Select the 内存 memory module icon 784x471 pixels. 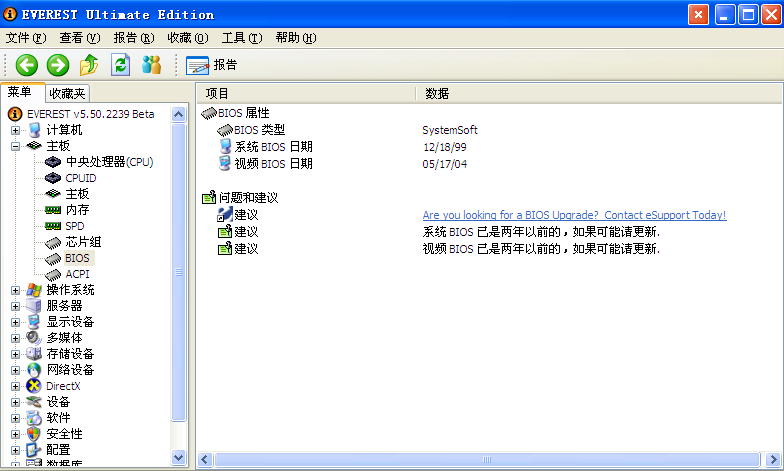coord(52,210)
